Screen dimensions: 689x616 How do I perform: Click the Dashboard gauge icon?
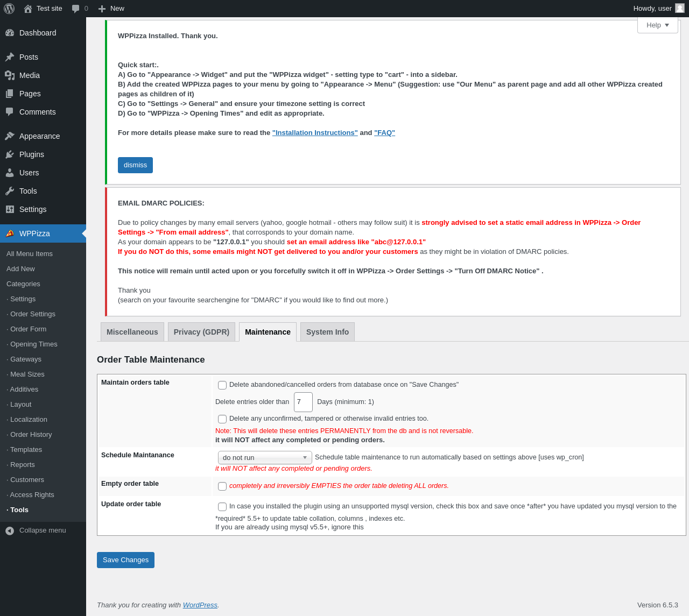point(10,33)
